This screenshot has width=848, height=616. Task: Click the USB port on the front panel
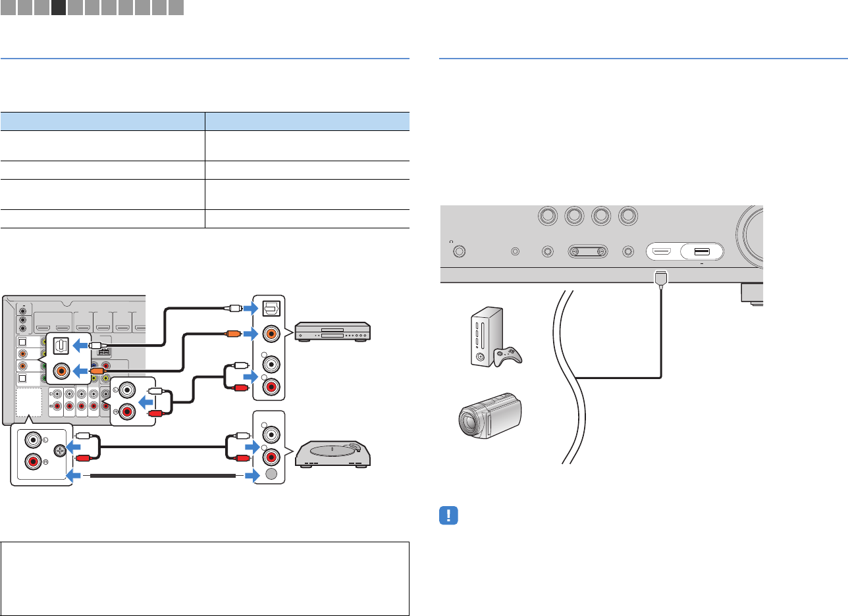click(701, 251)
